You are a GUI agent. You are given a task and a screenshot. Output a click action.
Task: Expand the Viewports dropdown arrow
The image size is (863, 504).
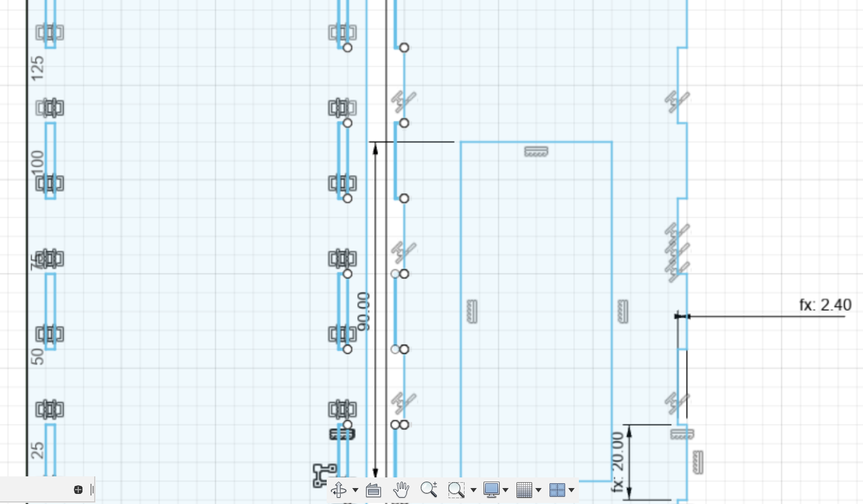571,490
